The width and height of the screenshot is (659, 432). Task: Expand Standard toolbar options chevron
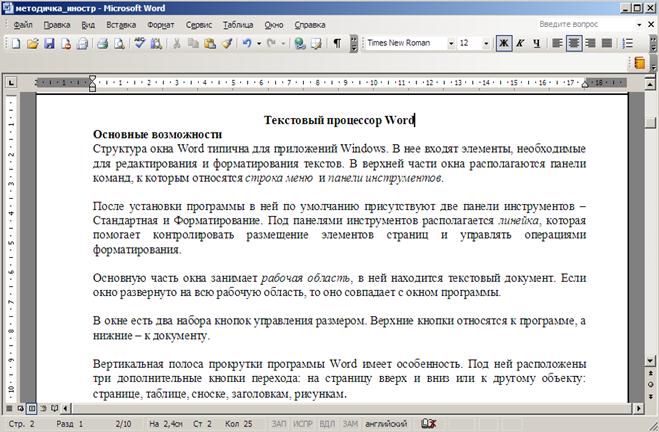354,43
